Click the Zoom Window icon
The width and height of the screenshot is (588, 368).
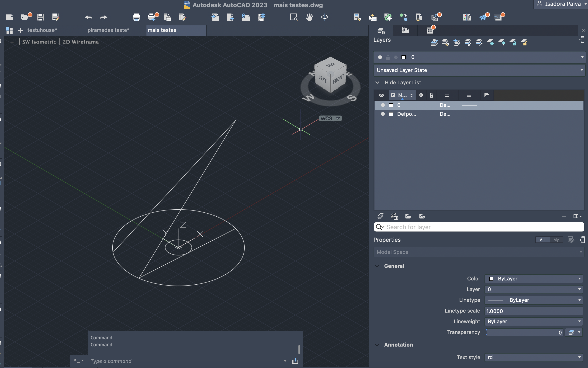[x=294, y=17]
